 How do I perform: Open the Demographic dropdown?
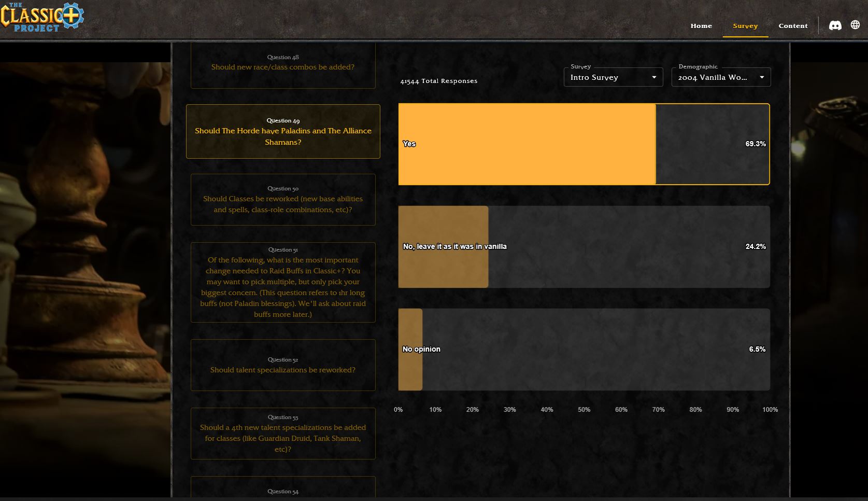(721, 77)
